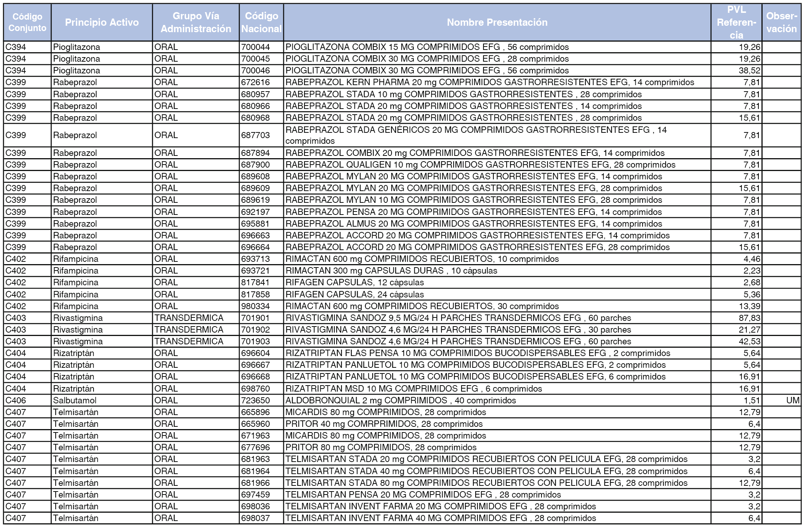Click the 'Grupo Vía Administración' header
The image size is (805, 532).
click(196, 22)
